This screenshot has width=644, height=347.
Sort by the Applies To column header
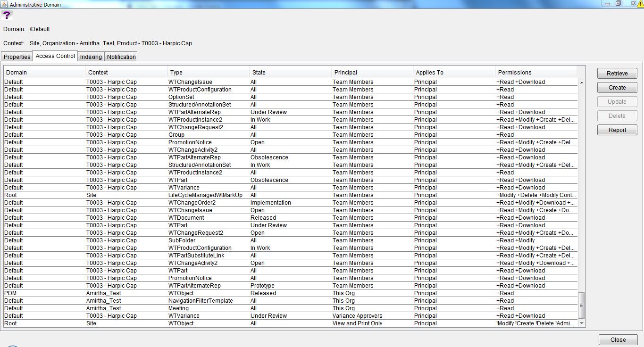(x=454, y=73)
